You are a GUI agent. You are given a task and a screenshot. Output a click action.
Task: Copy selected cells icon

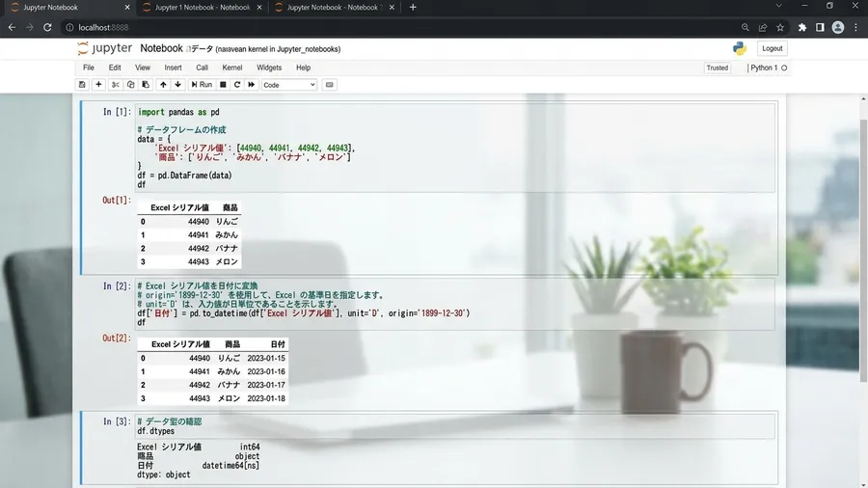coord(130,85)
